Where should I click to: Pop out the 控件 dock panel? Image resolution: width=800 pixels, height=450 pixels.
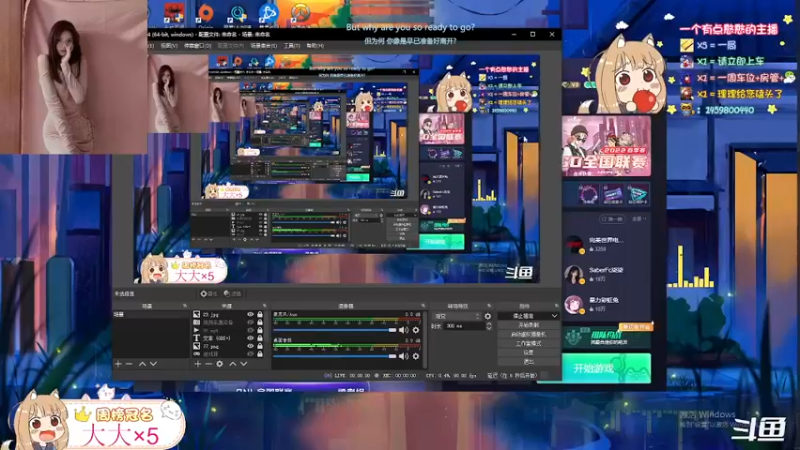[556, 306]
